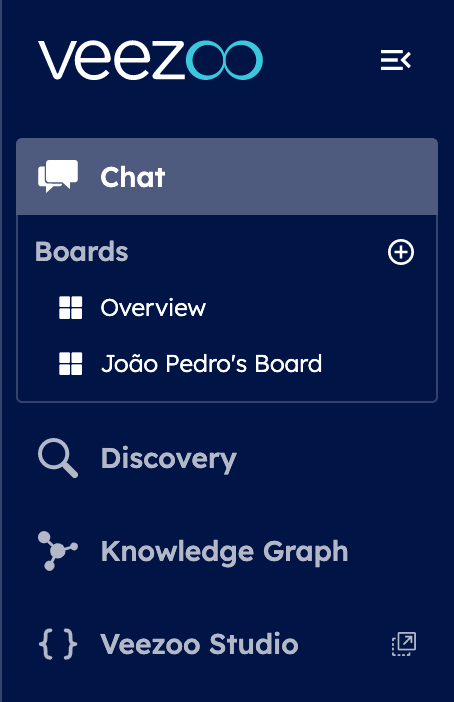Click the white 'veez' lettering of the logo
Viewport: 454px width, 702px height.
coord(111,60)
